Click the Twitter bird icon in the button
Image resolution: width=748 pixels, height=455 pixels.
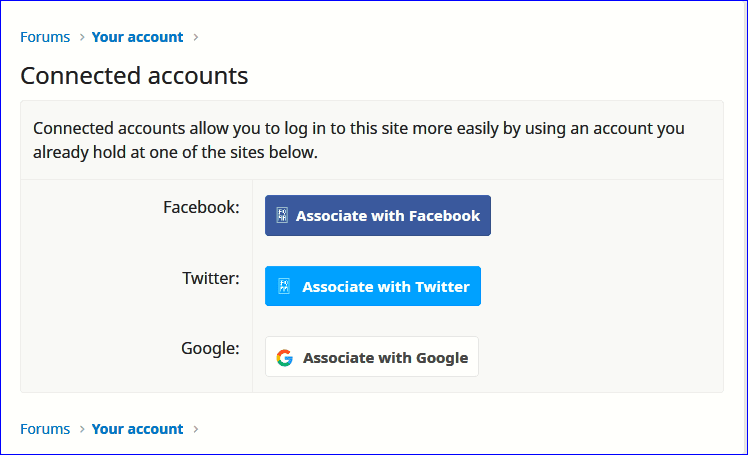tap(283, 287)
